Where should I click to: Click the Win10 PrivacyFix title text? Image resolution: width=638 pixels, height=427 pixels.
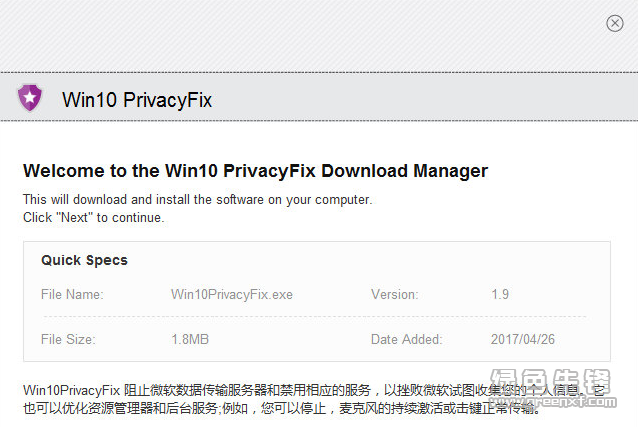(137, 100)
